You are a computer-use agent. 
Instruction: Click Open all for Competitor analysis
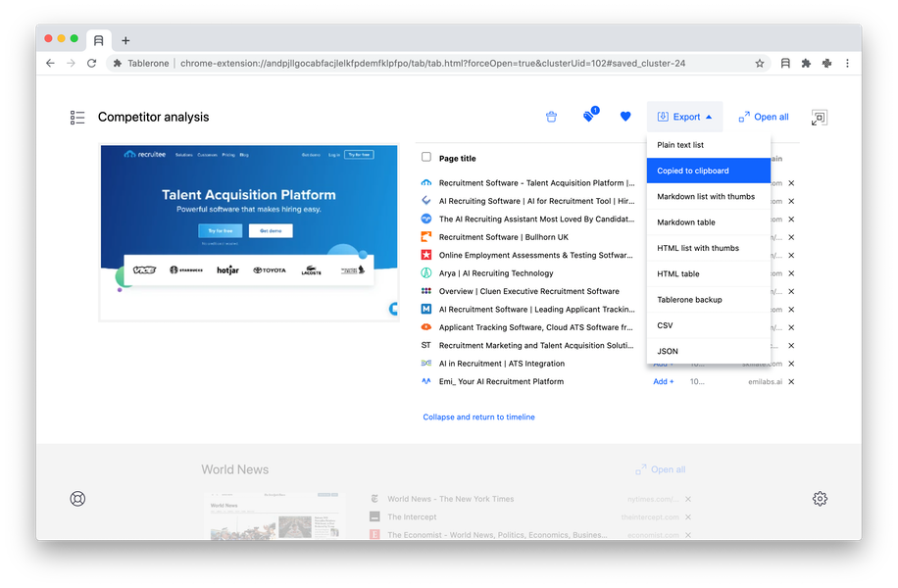(x=763, y=117)
